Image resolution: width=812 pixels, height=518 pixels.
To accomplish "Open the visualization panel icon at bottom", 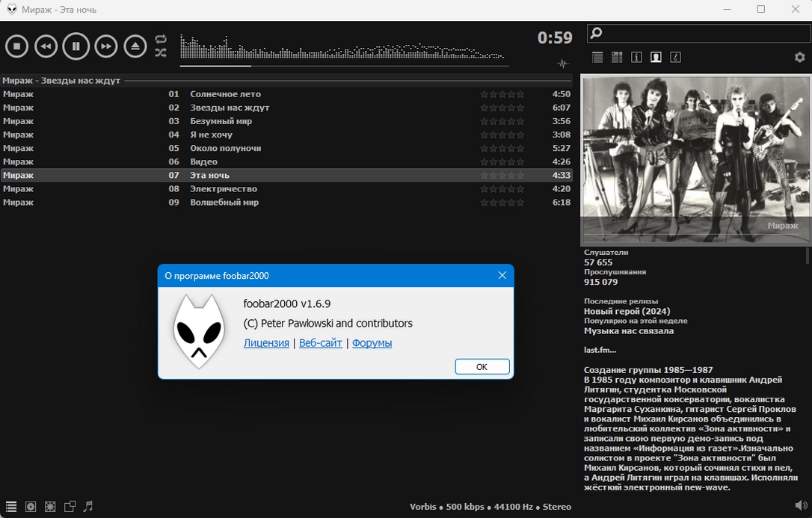I will click(50, 507).
